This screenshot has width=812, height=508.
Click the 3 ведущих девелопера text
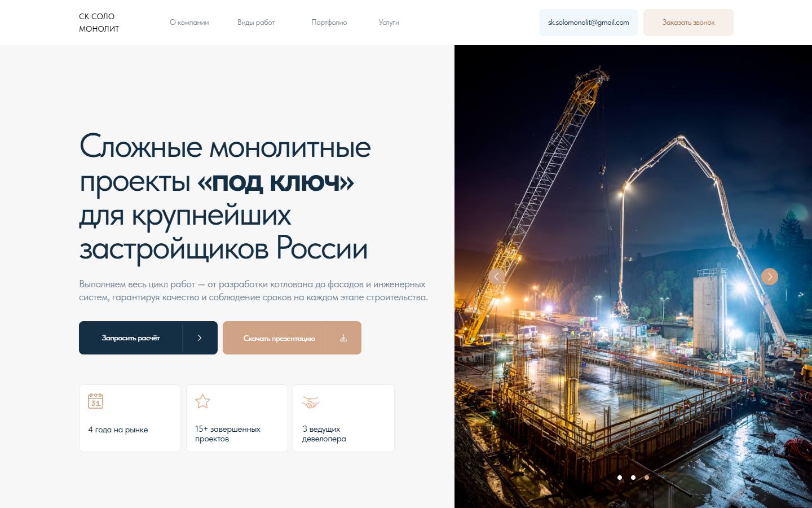pos(324,433)
